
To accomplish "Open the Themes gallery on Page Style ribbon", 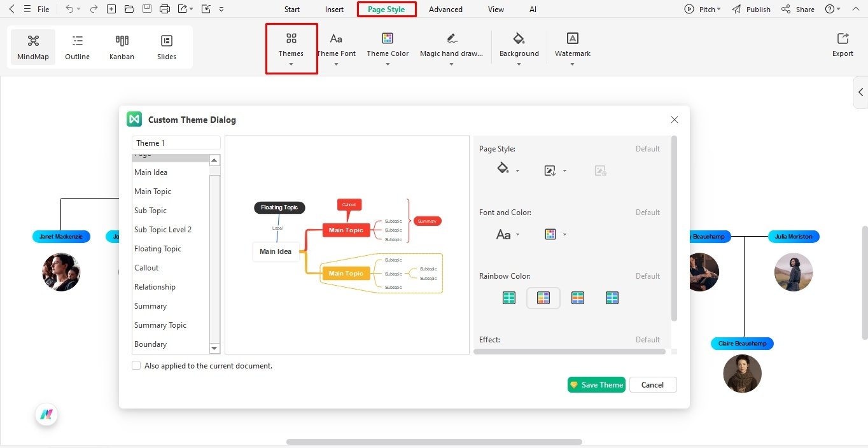I will 291,46.
